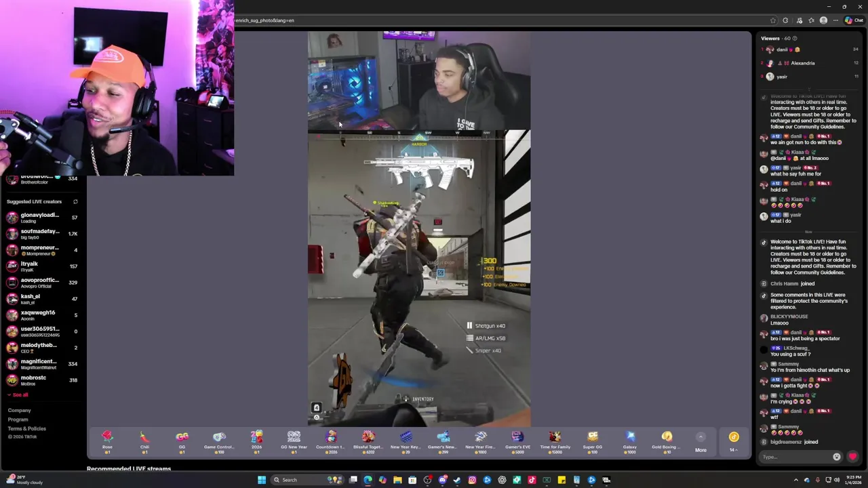Click the main live stream video
The width and height of the screenshot is (868, 488).
coord(419,228)
